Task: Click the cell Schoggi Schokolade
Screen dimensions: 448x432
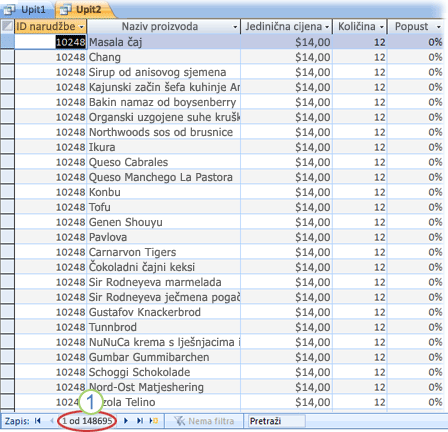Action: (164, 372)
